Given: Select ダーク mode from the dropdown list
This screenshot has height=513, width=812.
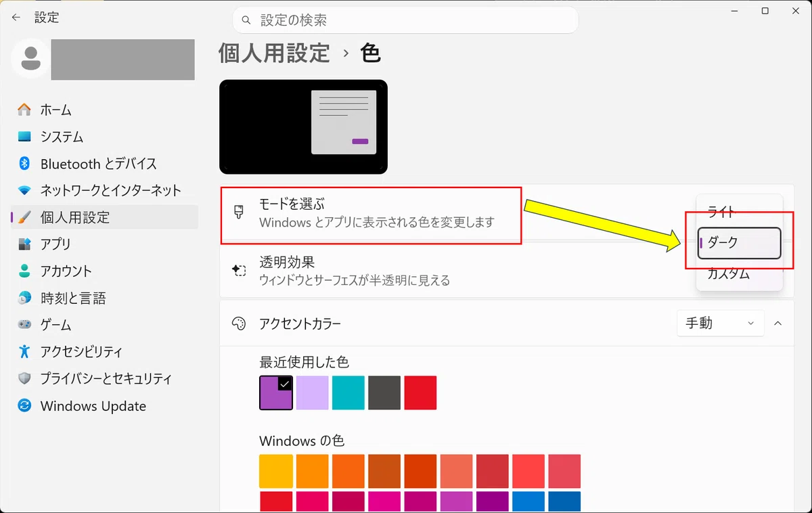Looking at the screenshot, I should [x=739, y=243].
